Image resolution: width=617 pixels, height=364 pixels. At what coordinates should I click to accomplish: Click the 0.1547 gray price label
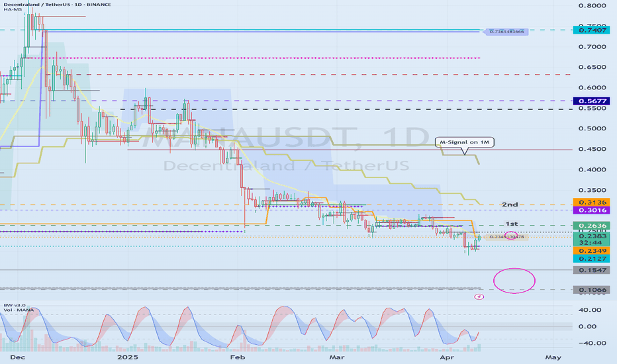coord(591,270)
